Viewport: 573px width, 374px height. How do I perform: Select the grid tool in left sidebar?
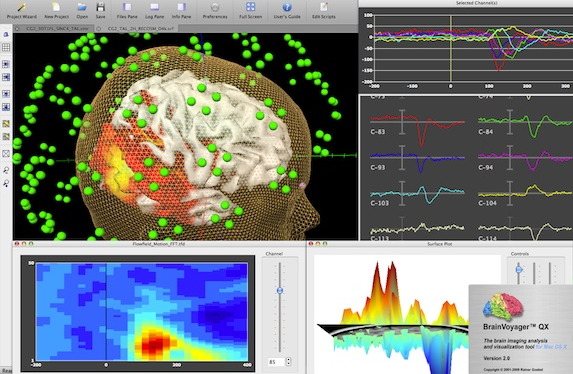point(6,47)
